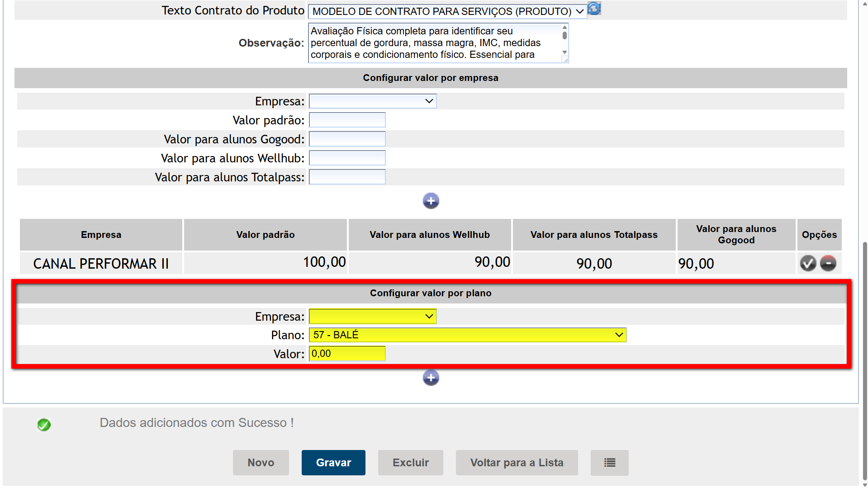Expand the Plano dropdown showing 57 - BALÉ
This screenshot has height=488, width=868.
467,335
